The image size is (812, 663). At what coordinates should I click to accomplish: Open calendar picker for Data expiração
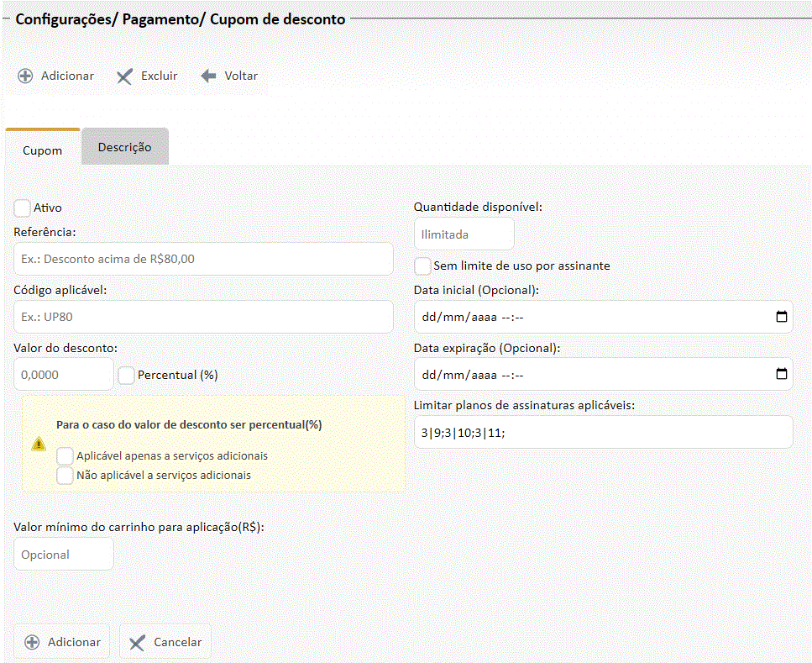coord(781,375)
